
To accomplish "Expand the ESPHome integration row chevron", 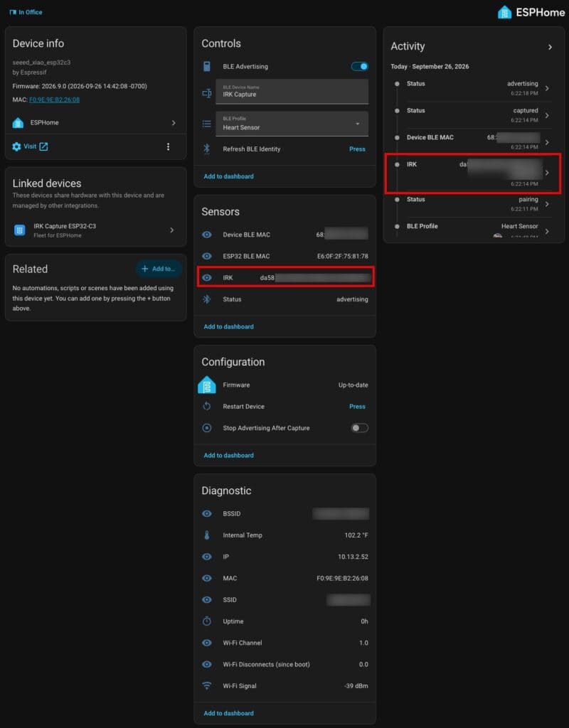I will pyautogui.click(x=174, y=122).
